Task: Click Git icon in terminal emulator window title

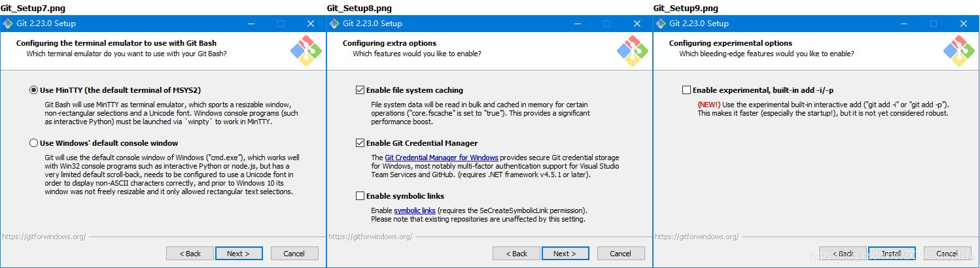Action: [8, 24]
